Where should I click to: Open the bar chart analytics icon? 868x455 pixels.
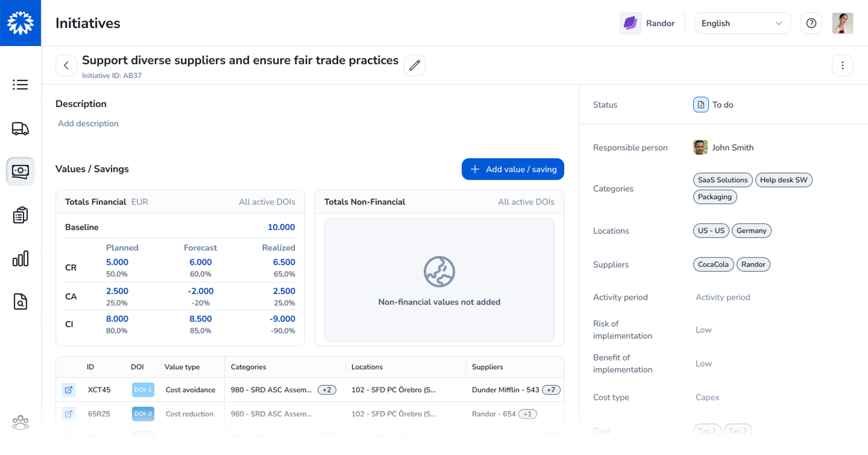click(x=20, y=259)
